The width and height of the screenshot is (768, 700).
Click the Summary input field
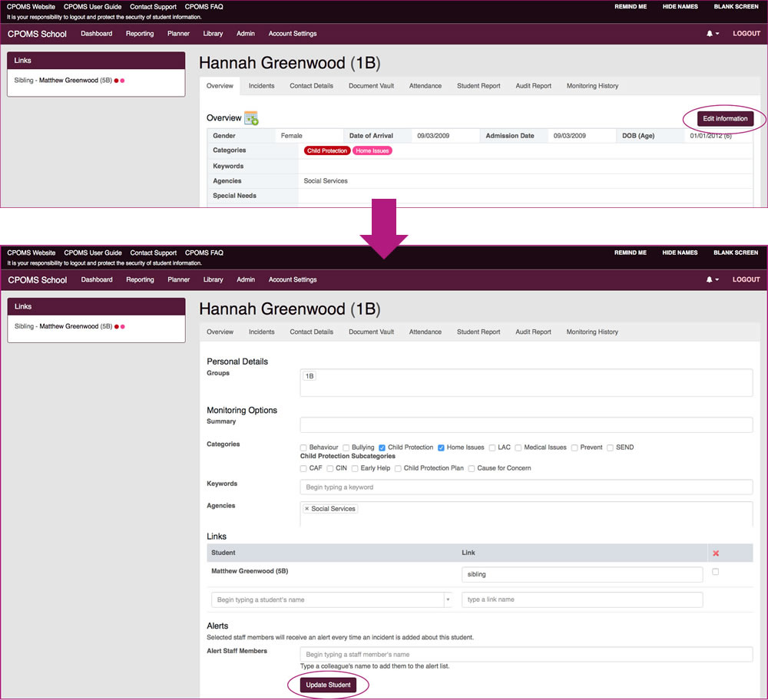tap(526, 425)
